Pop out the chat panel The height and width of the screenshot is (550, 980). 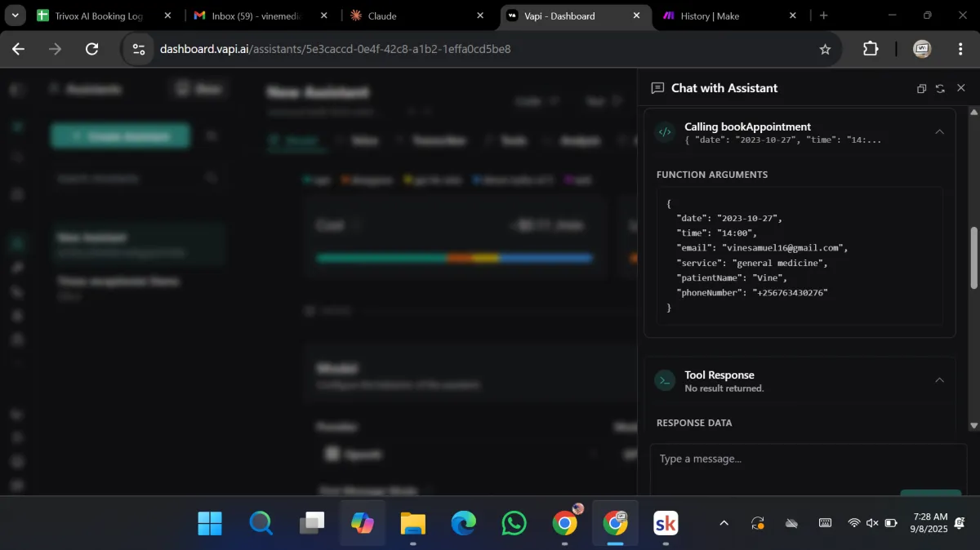click(921, 88)
